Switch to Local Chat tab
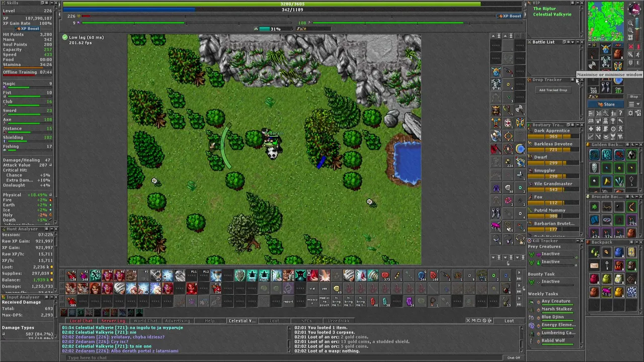Viewport: 644px width, 362px height. tap(81, 321)
